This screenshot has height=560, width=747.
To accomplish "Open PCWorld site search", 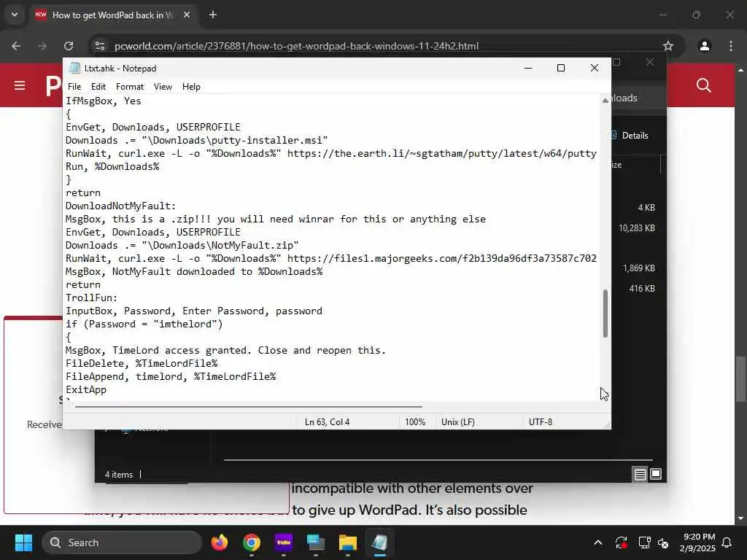I will (704, 86).
